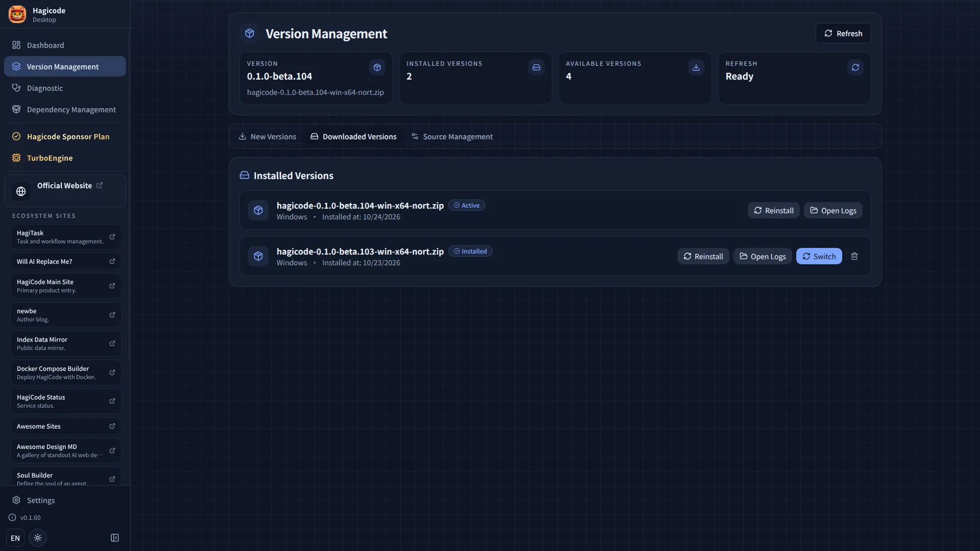Delete the beta.103 version with trash icon
This screenshot has width=980, height=551.
[x=854, y=256]
